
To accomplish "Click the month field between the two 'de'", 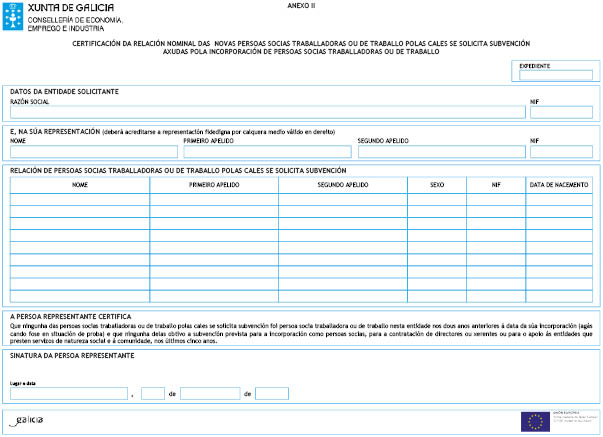I will [210, 394].
